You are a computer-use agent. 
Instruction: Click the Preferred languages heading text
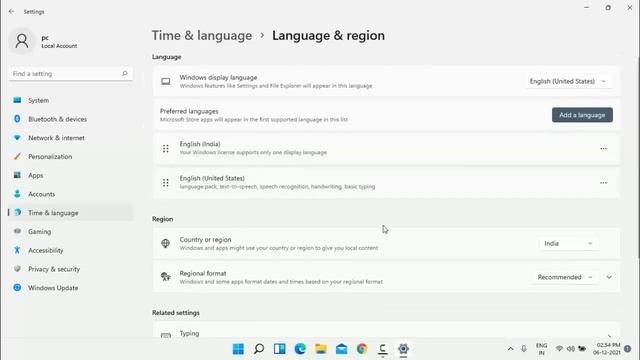(189, 111)
